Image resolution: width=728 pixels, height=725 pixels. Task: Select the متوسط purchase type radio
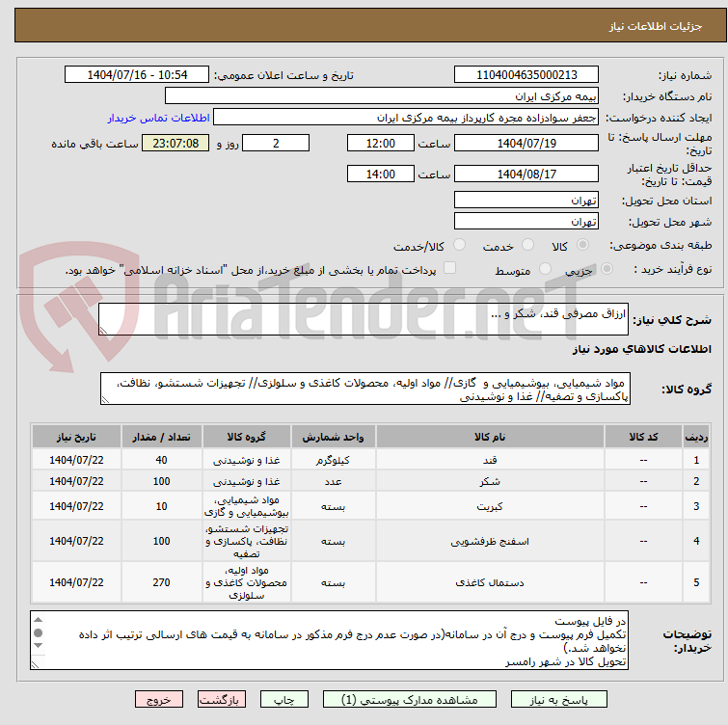coord(545,269)
